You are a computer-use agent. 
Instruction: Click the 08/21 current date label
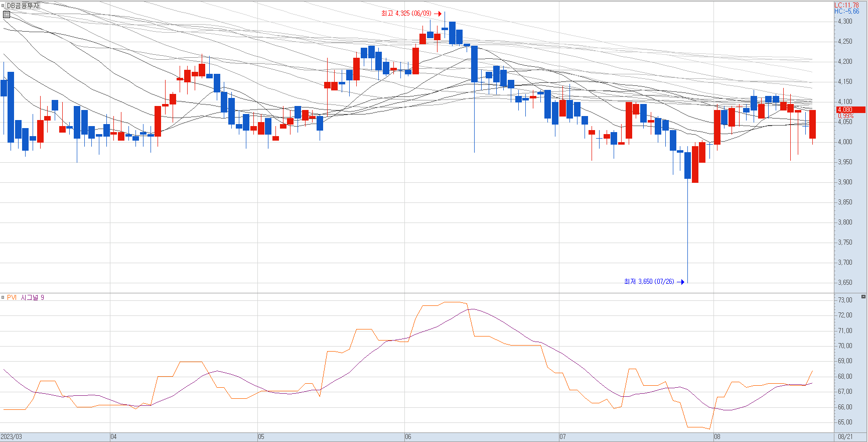point(845,437)
